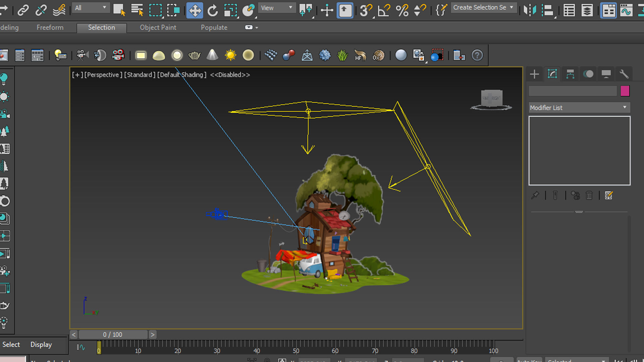Image resolution: width=644 pixels, height=362 pixels.
Task: Click the Select label at bottom left
Action: [11, 345]
